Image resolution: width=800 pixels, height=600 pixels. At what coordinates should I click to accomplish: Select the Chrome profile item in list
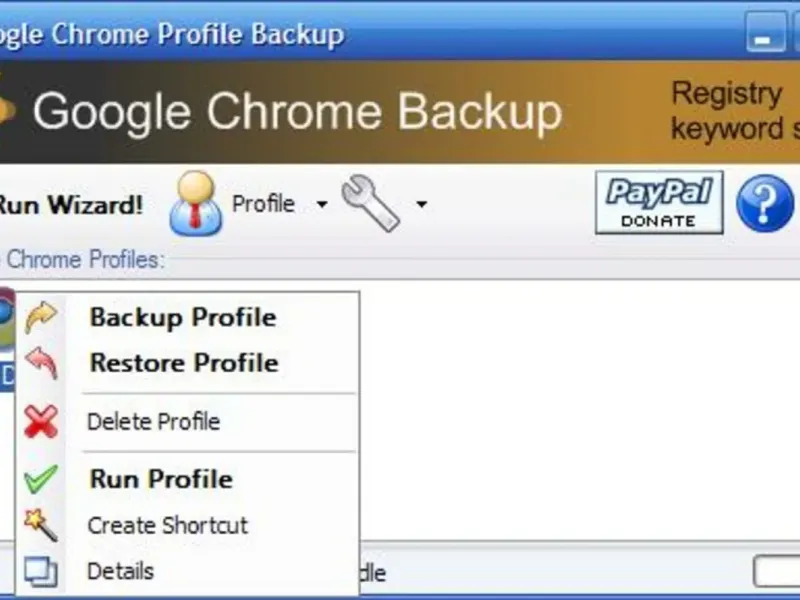[x=6, y=340]
